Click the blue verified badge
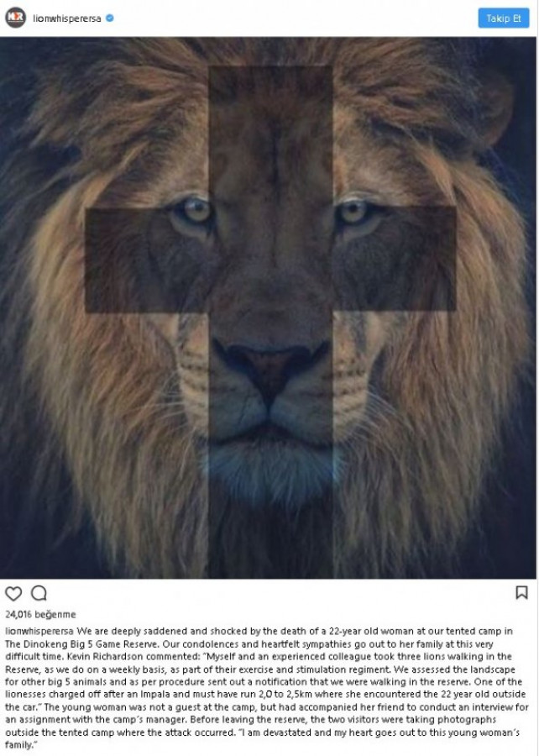The height and width of the screenshot is (756, 539). tap(110, 18)
